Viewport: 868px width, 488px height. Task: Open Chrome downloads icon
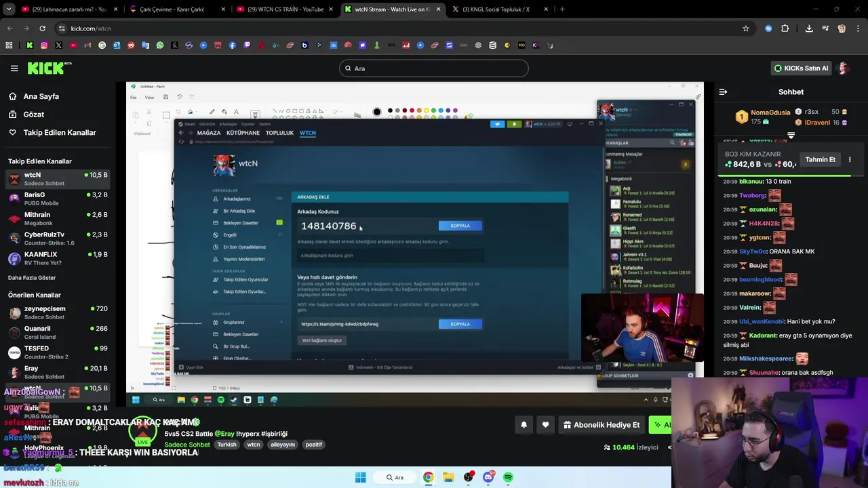click(809, 28)
